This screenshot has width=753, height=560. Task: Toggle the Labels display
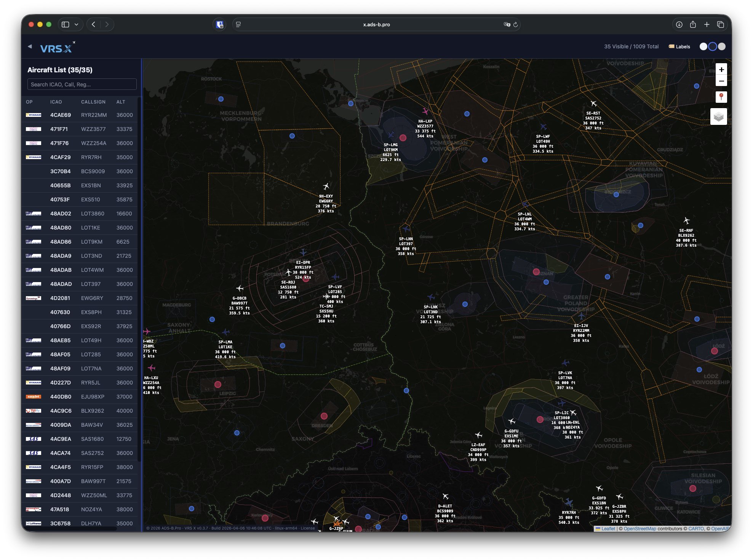pyautogui.click(x=679, y=46)
